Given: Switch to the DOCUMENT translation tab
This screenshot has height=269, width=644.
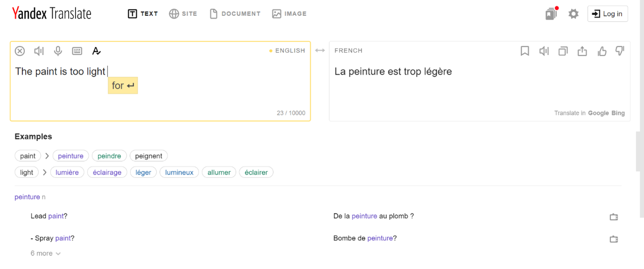Looking at the screenshot, I should pyautogui.click(x=235, y=14).
